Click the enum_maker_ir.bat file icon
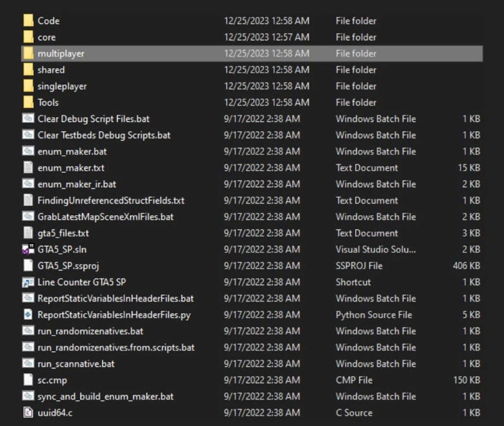504x426 pixels. pos(28,184)
